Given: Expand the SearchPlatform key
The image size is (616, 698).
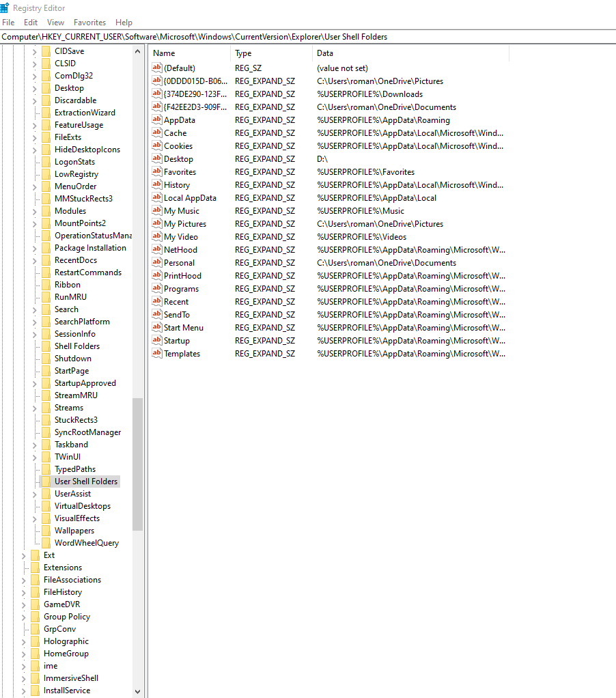Looking at the screenshot, I should click(x=35, y=322).
